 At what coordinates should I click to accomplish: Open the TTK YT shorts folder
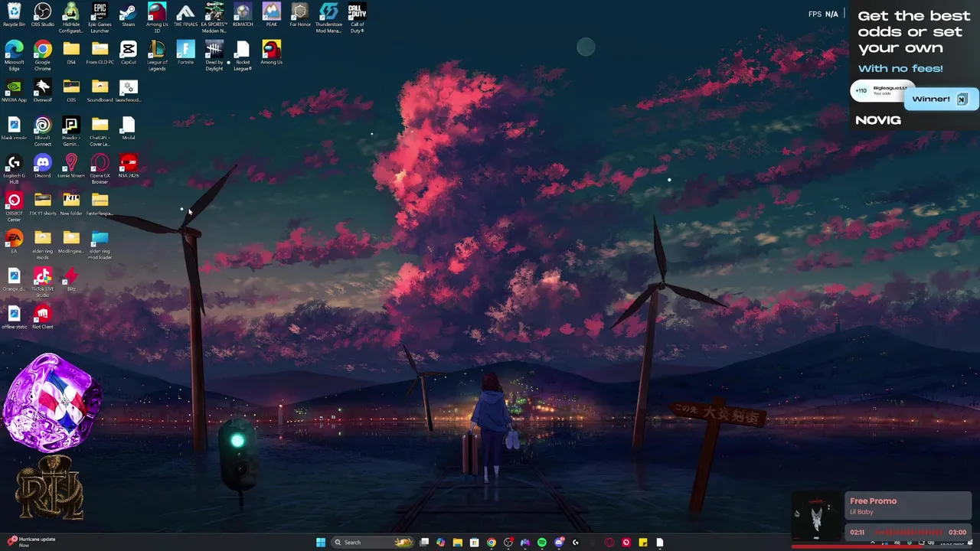coord(43,204)
